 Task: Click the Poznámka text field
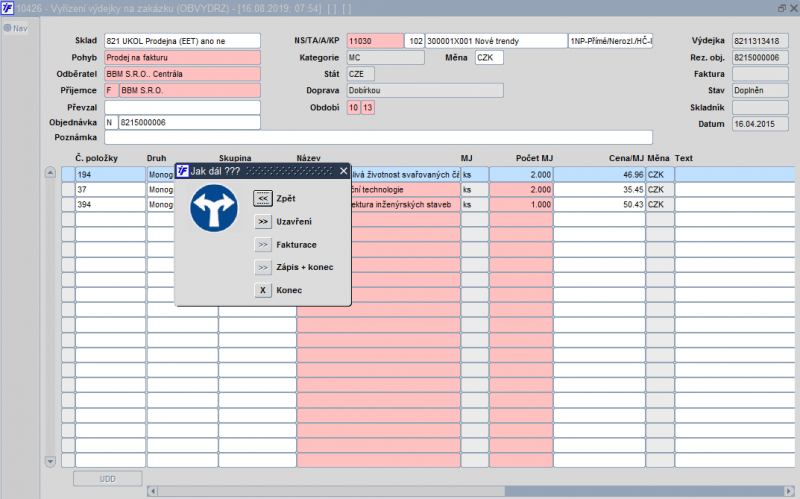click(378, 137)
